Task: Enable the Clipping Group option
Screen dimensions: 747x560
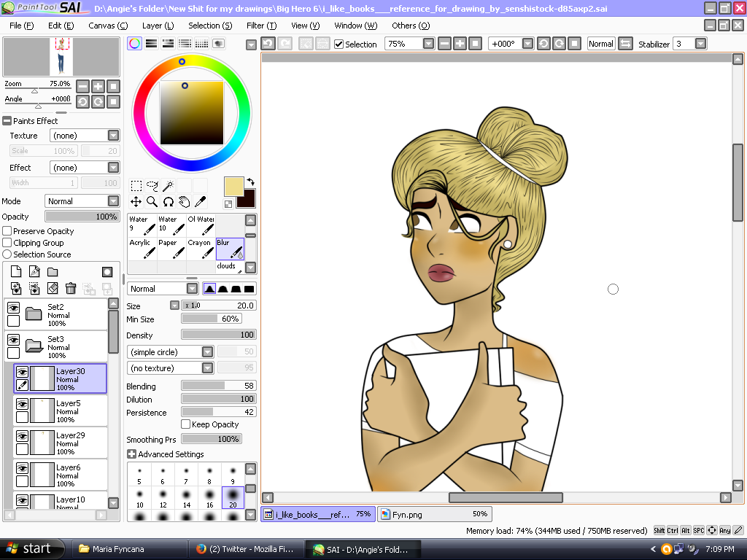Action: [6, 243]
